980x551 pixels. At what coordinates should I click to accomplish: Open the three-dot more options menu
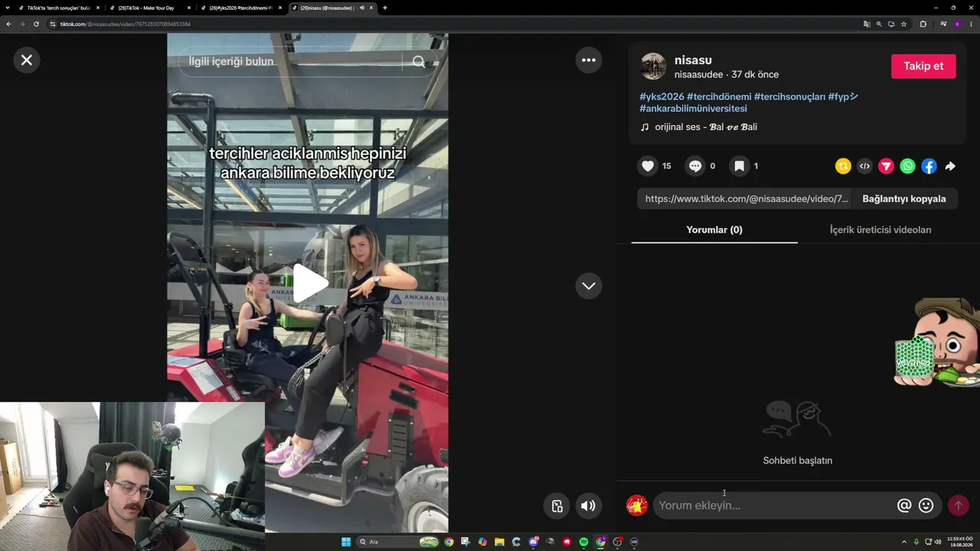pyautogui.click(x=589, y=60)
